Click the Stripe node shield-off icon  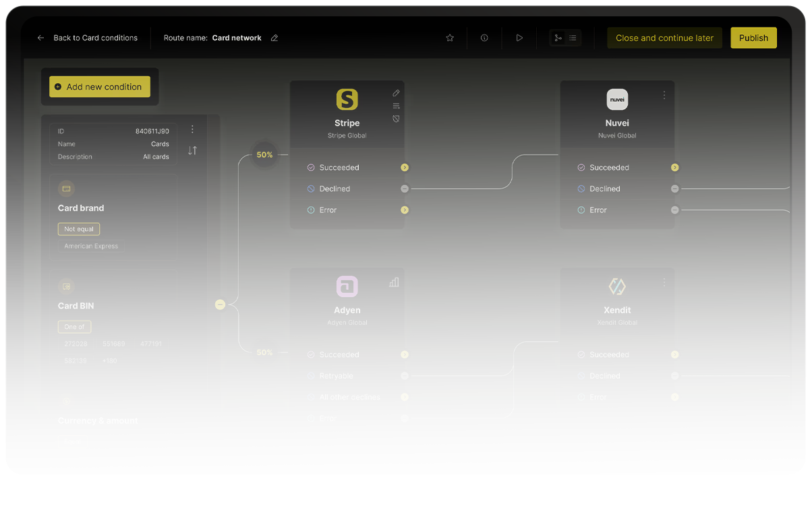tap(396, 119)
